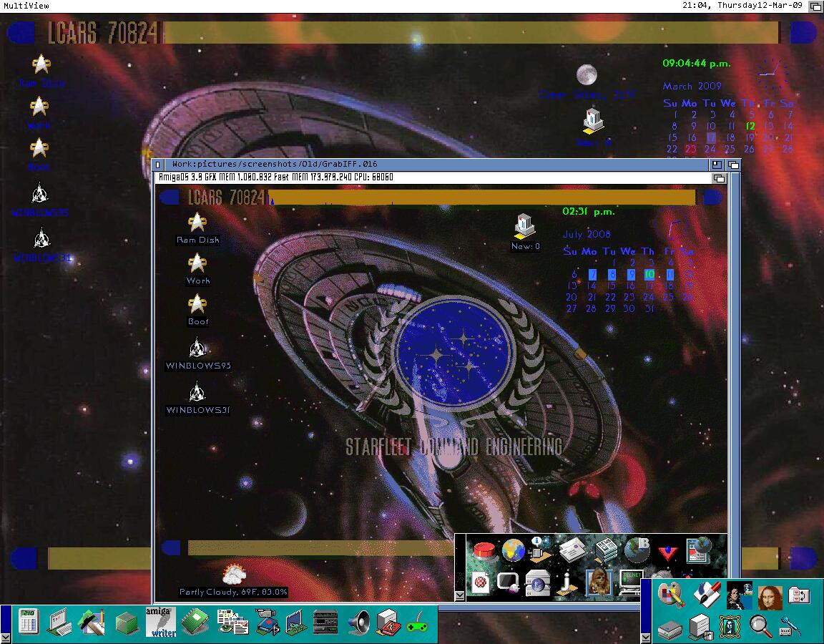
Task: Click the moon weather icon on the desktop
Action: point(587,74)
